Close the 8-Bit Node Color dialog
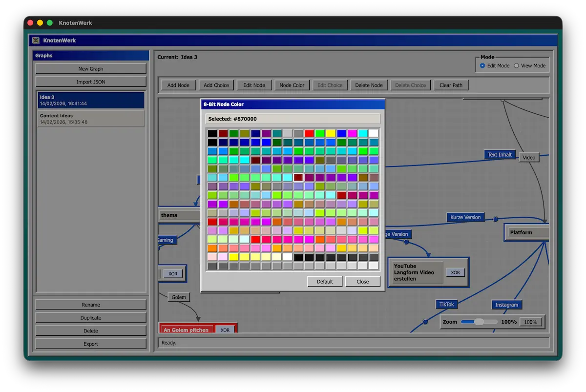Screen dimensions: 586x392 (x=363, y=281)
